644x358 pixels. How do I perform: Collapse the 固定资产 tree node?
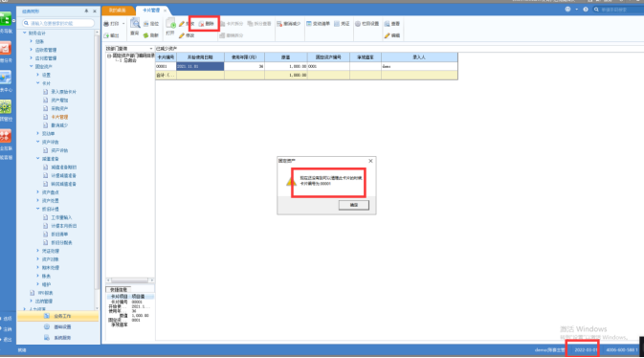32,66
